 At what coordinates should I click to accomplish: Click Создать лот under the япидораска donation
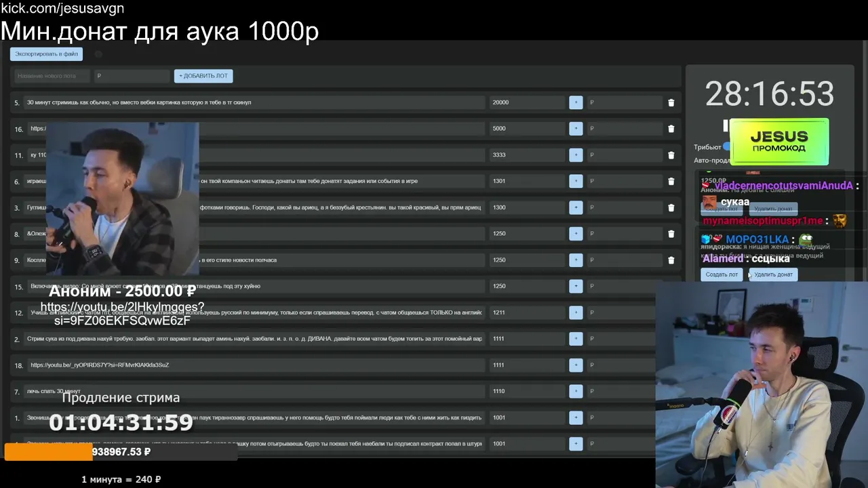(722, 274)
